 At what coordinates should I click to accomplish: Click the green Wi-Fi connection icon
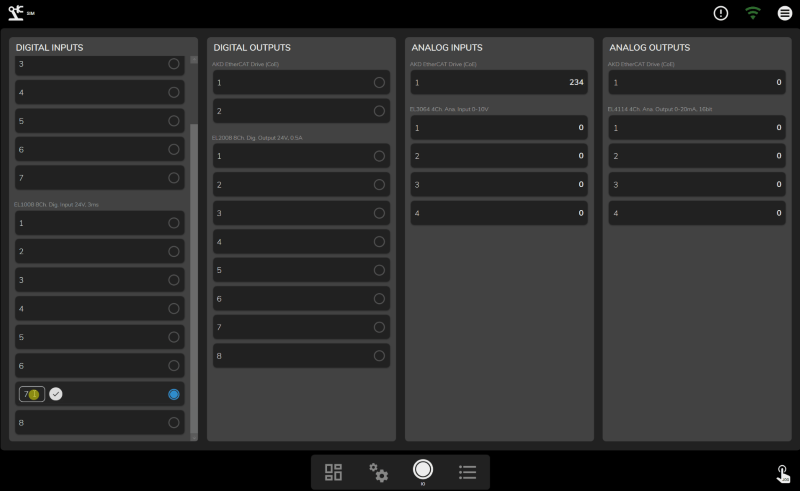[753, 13]
